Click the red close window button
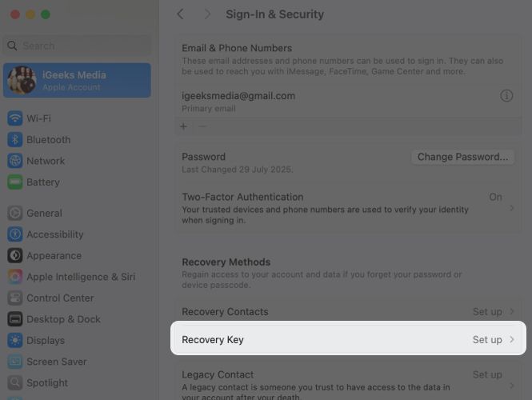 (x=15, y=14)
